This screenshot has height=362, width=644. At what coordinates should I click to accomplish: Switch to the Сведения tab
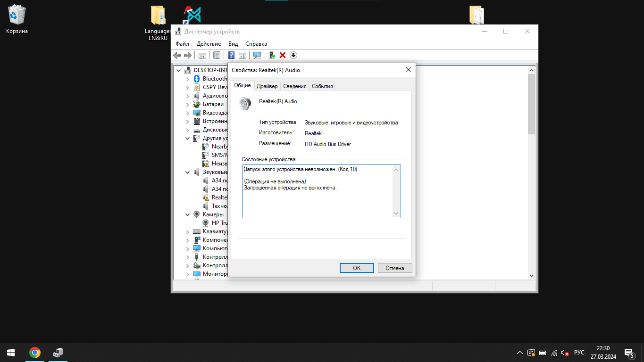[295, 86]
